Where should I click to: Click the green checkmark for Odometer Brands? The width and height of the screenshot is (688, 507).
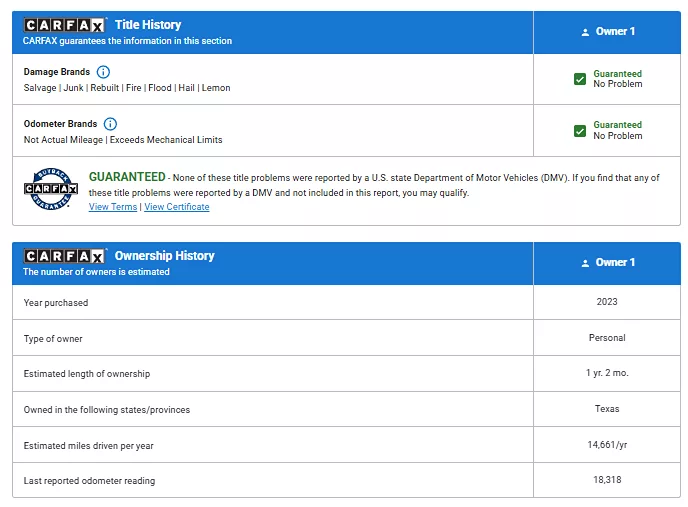point(580,131)
